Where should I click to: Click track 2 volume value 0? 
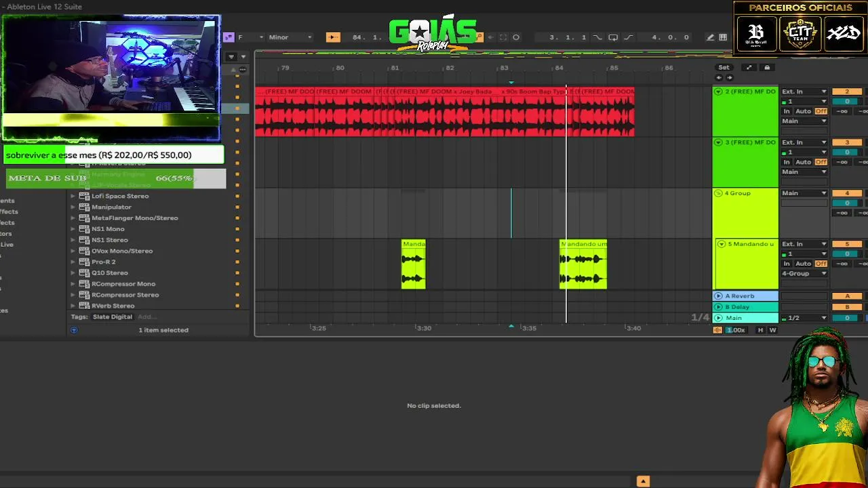[846, 102]
